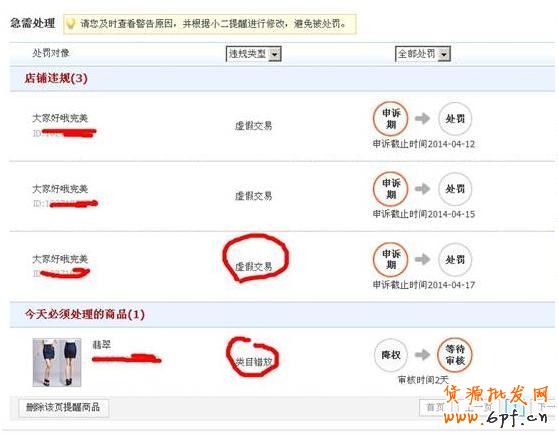Screen dimensions: 558x439
Task: Click 申诉期 circle for deadline 2014-04-15
Action: 390,189
